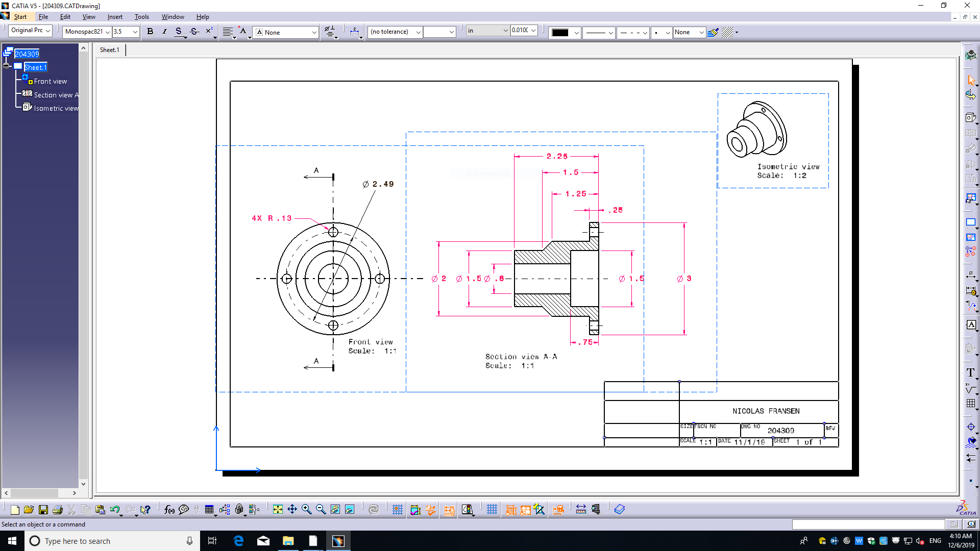This screenshot has height=551, width=980.
Task: Click the Print icon
Action: (58, 510)
